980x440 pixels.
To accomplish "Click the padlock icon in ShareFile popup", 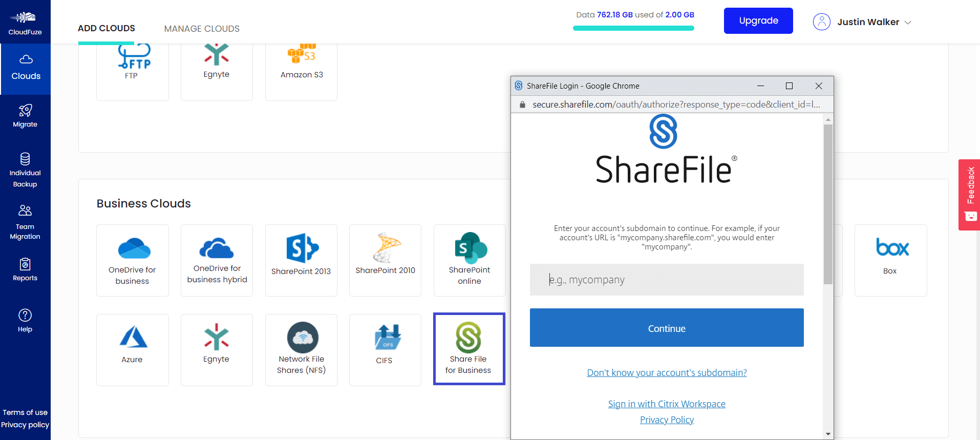I will coord(522,104).
